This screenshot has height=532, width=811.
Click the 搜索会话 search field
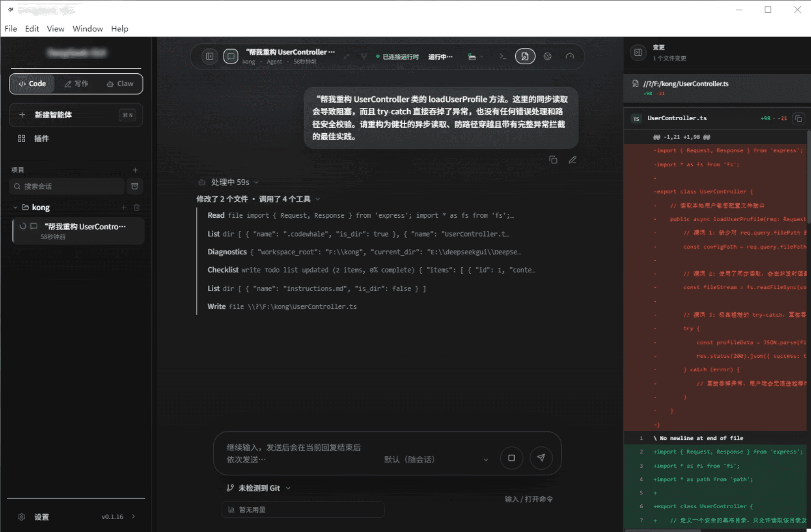click(x=67, y=186)
